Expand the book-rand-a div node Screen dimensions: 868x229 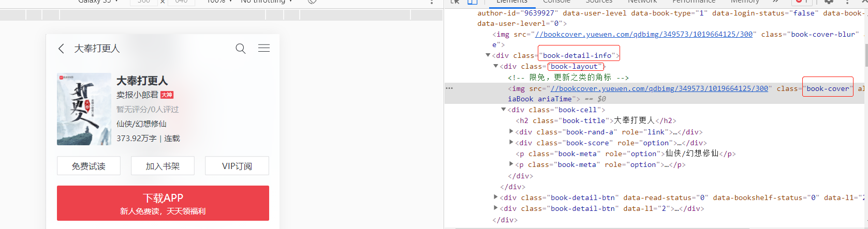[x=511, y=132]
